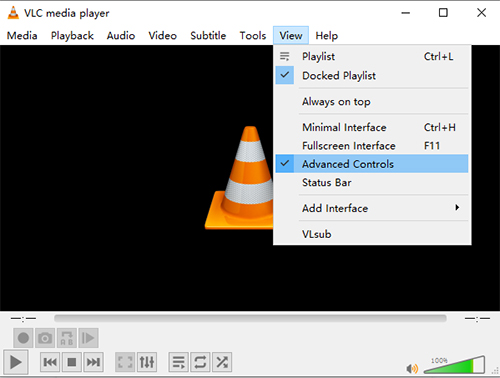The height and width of the screenshot is (378, 500).
Task: Click the remaining time label at right
Action: tap(477, 319)
